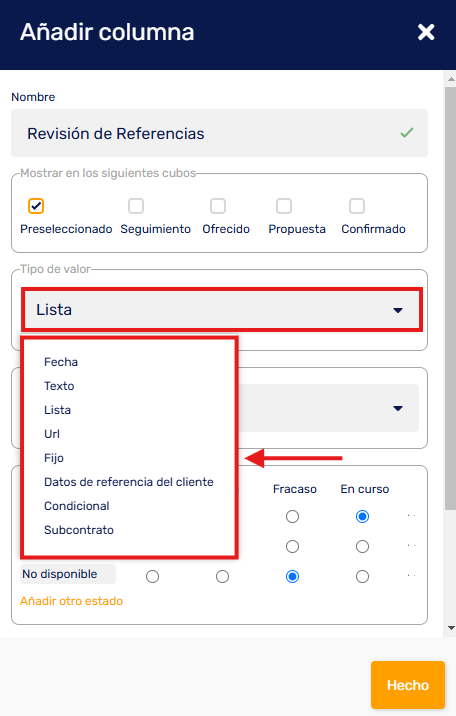
Task: Close the Añadir columna dialog
Action: click(x=426, y=32)
